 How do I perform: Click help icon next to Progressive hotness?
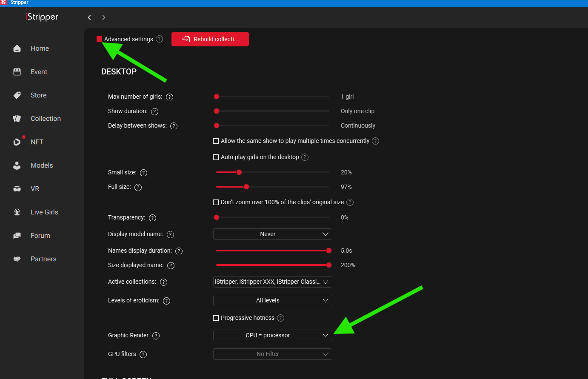(280, 318)
